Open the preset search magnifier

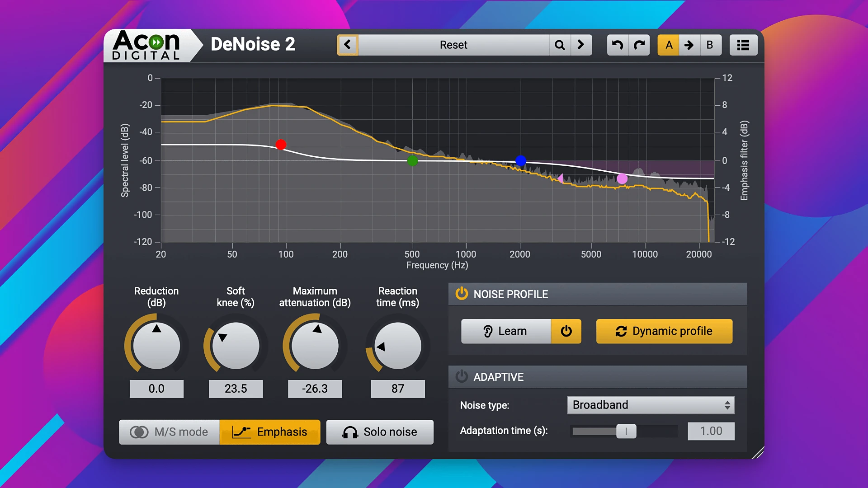tap(560, 45)
